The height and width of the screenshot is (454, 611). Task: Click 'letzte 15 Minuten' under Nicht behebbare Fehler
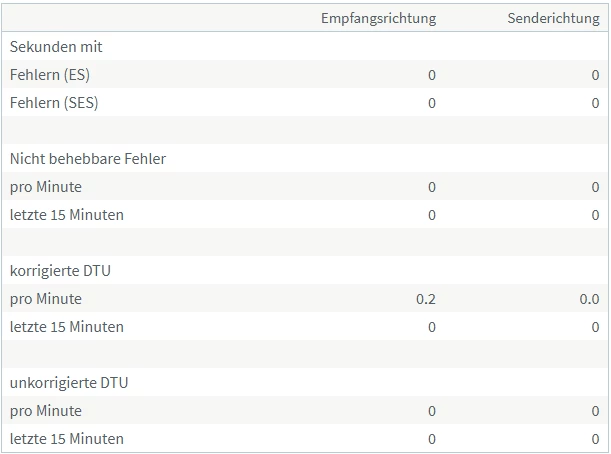coord(67,214)
